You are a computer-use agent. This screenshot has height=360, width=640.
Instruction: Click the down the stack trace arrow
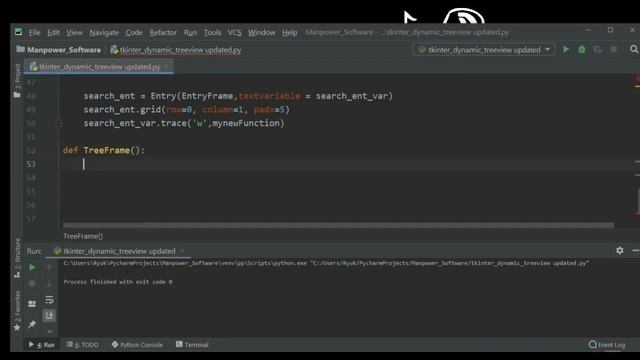coord(49,283)
